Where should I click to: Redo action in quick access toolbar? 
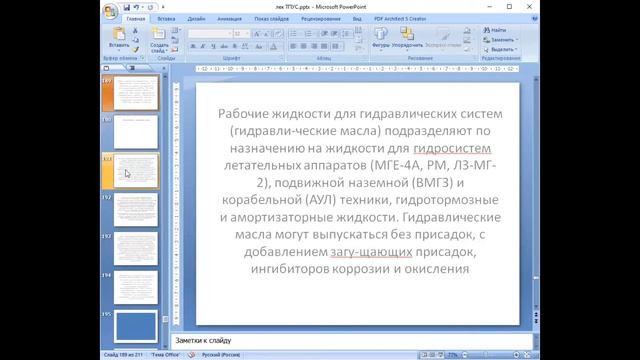click(150, 7)
